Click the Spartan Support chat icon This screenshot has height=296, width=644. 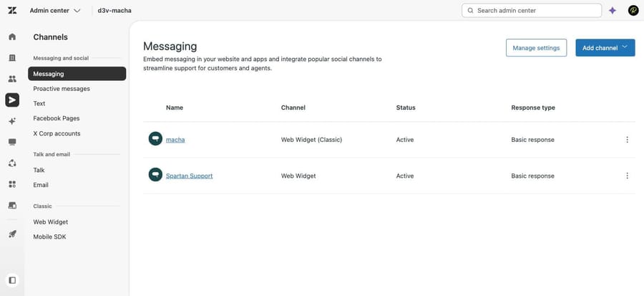[x=155, y=175]
